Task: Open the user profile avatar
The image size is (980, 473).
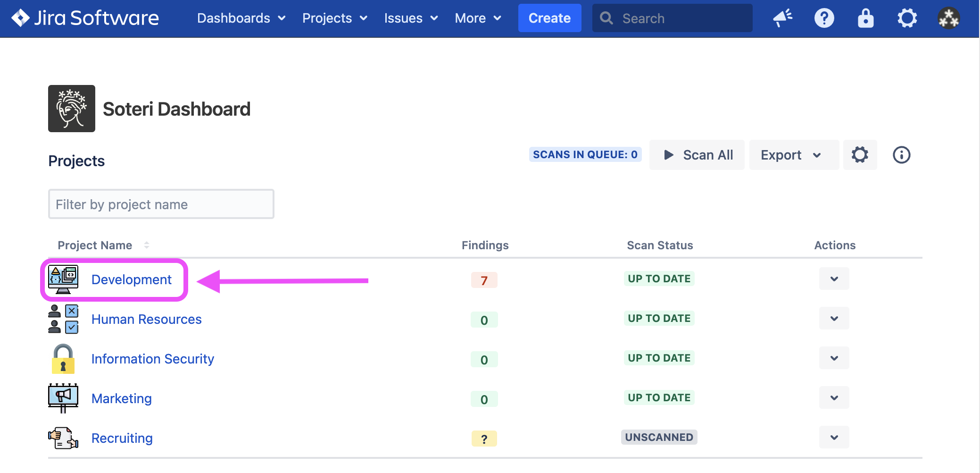Action: [x=948, y=18]
